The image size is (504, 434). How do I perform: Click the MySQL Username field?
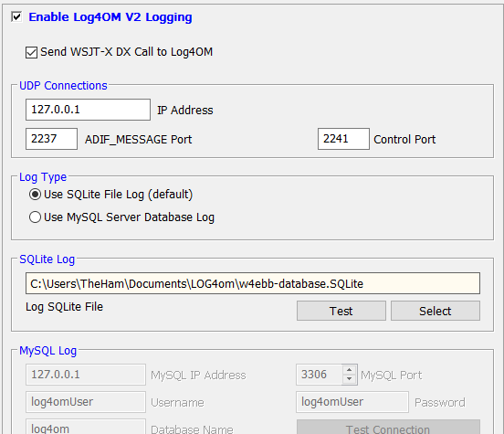[x=86, y=402]
